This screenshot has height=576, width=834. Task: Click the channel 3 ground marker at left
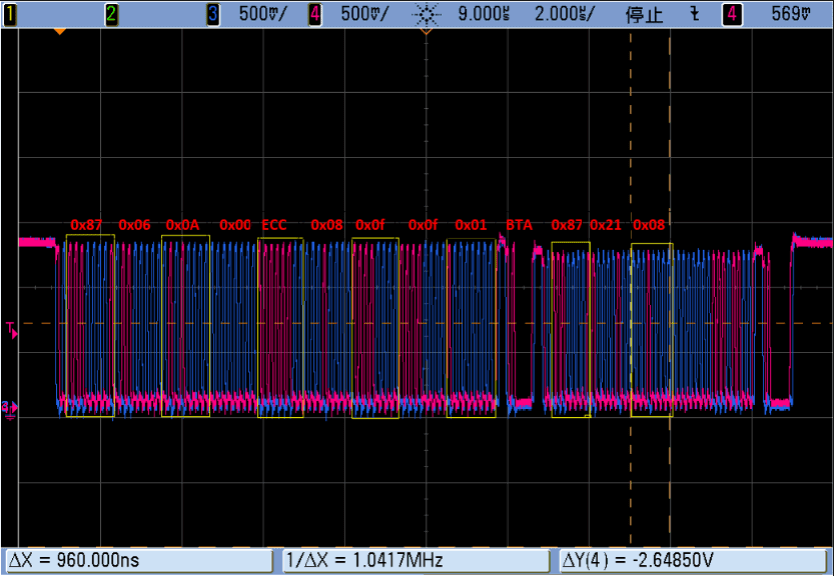[x=9, y=406]
